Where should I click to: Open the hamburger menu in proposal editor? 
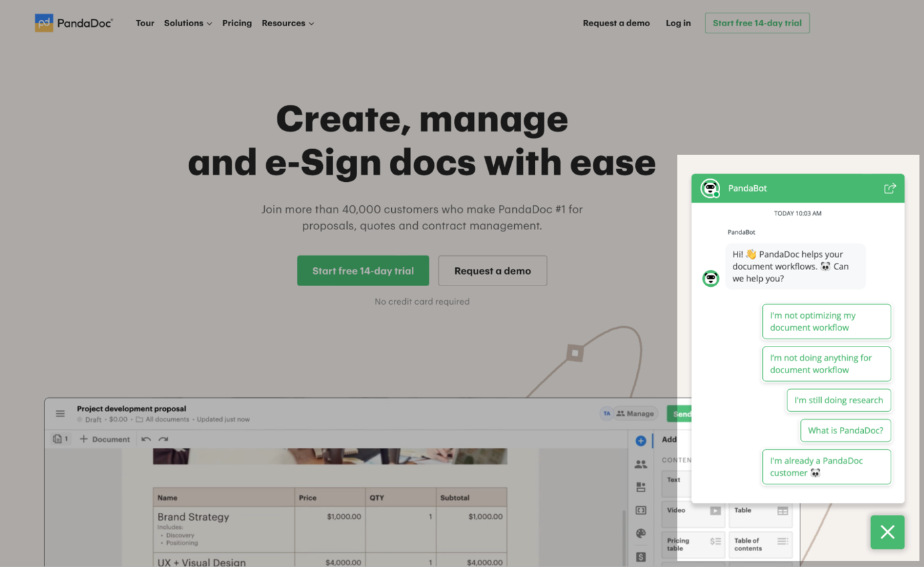(x=60, y=414)
